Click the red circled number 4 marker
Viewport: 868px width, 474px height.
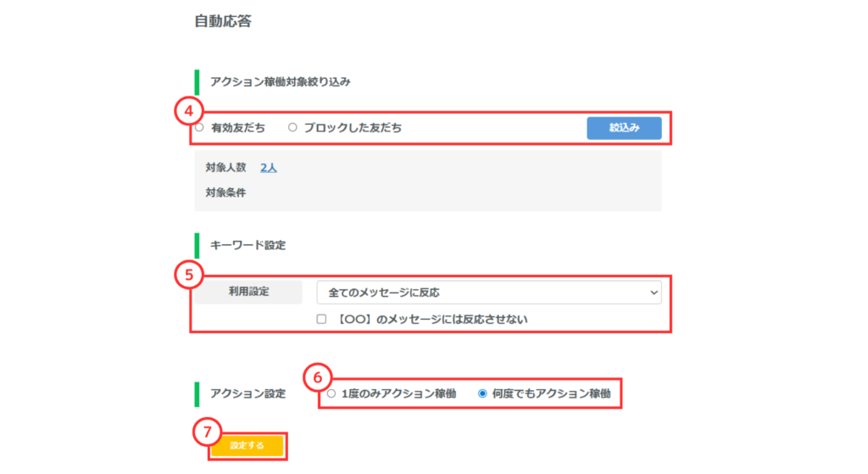pos(187,110)
